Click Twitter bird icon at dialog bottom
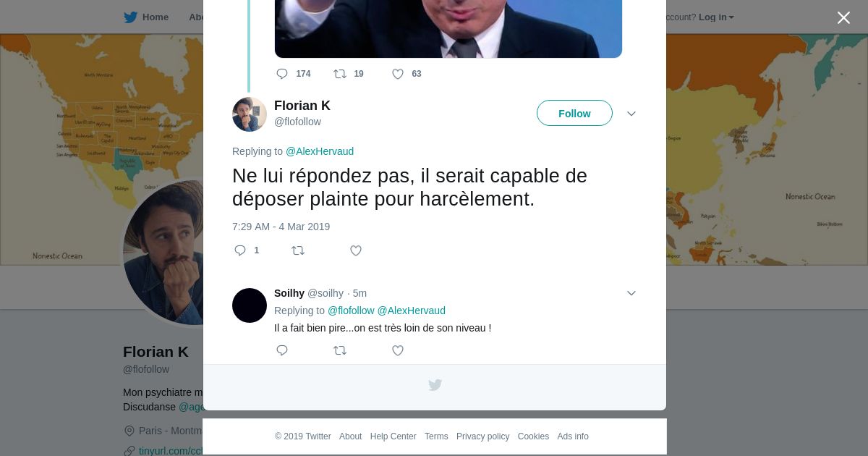The height and width of the screenshot is (456, 868). pos(435,385)
